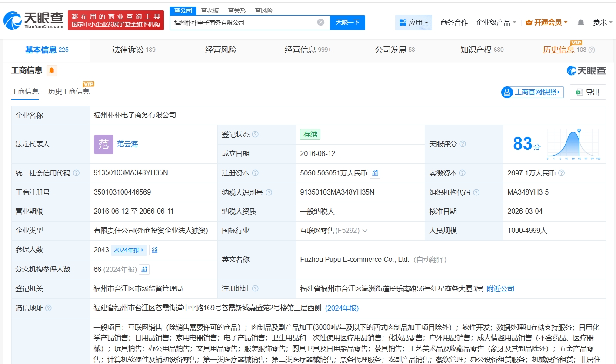
Task: Click Fuzhou Pupu E-commerce Co., Ltd. text
Action: point(355,260)
